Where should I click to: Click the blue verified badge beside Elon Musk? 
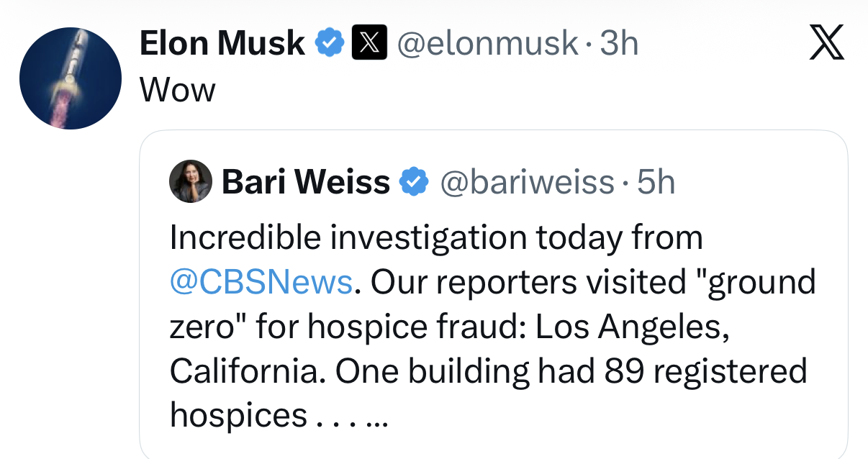pyautogui.click(x=330, y=43)
